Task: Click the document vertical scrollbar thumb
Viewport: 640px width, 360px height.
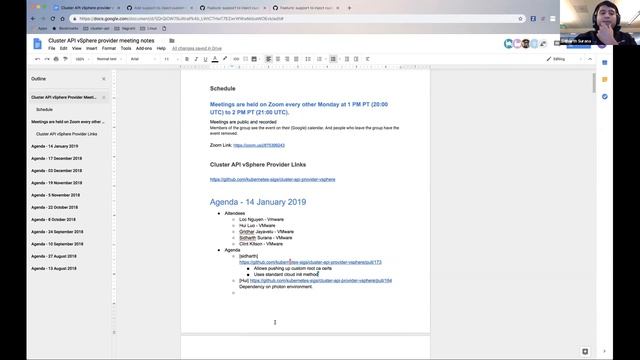Action: (594, 83)
